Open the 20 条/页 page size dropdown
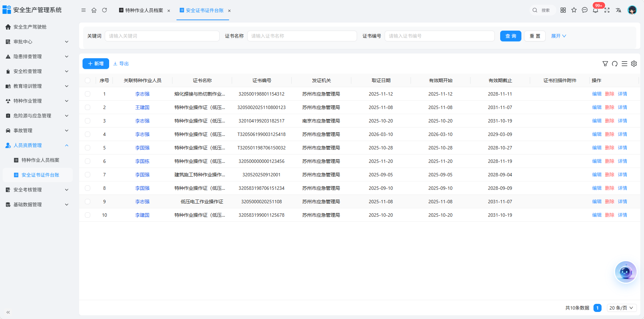 pyautogui.click(x=621, y=308)
